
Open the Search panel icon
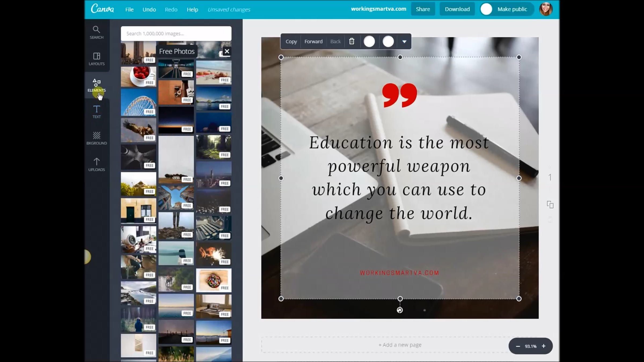(96, 32)
